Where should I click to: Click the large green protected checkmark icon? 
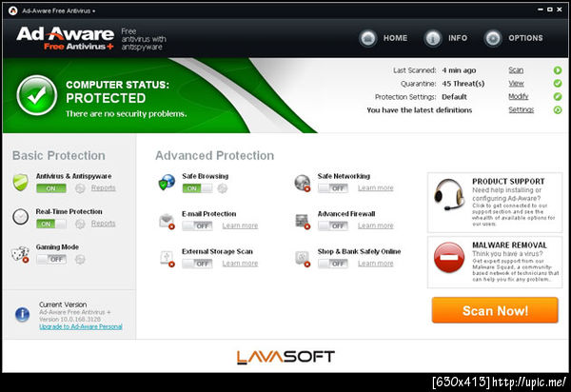pos(37,95)
